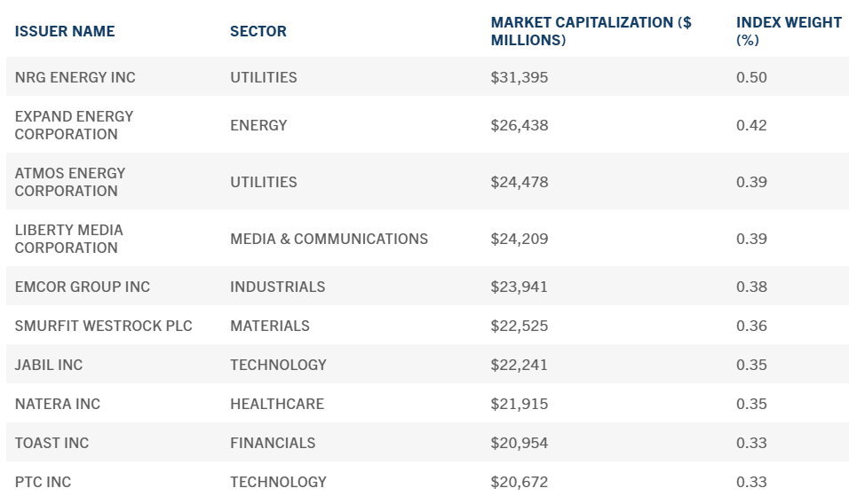This screenshot has width=849, height=504.
Task: Select the $20,672 market cap for PTC
Action: (520, 482)
